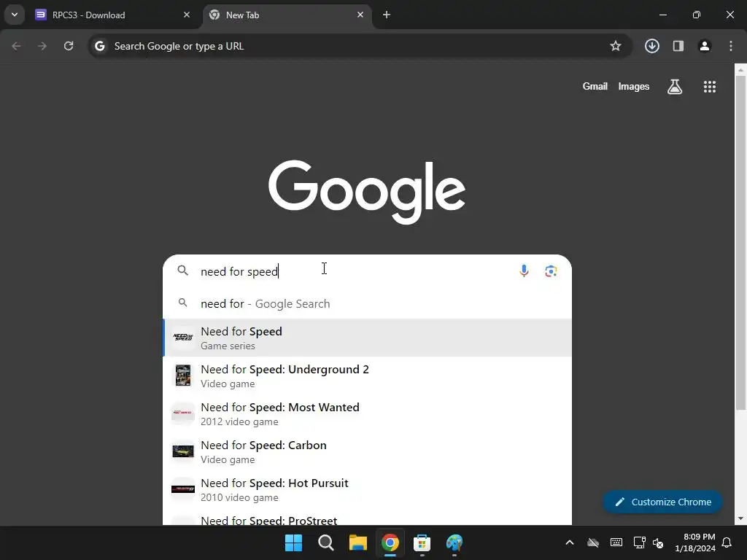Choose Need for Speed: Most Wanted suggestion
The height and width of the screenshot is (560, 747).
[x=367, y=414]
